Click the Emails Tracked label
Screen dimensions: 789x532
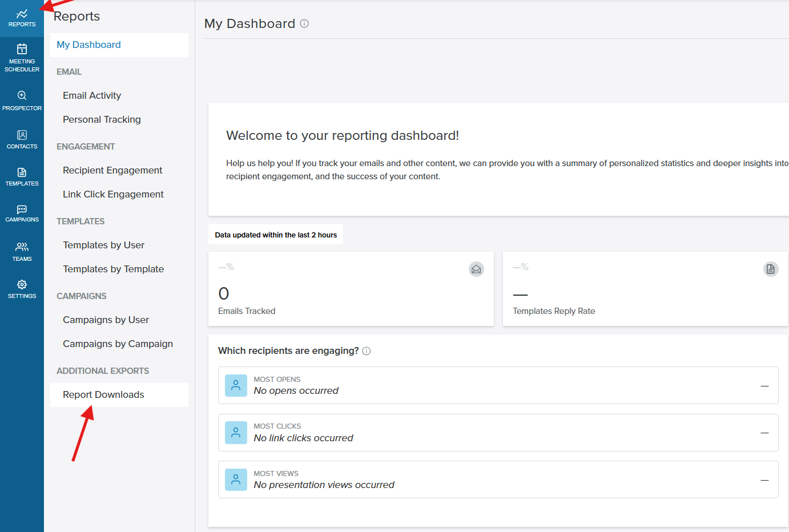coord(247,311)
